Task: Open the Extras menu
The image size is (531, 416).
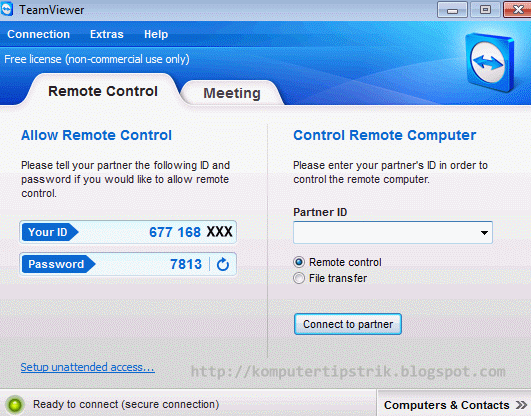Action: click(107, 34)
